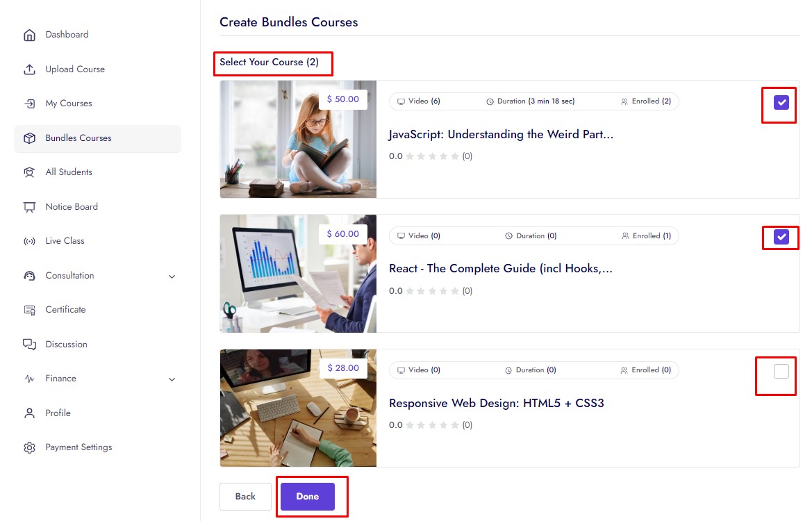This screenshot has width=812, height=521.
Task: Open the JavaScript Weird Parts course title
Action: click(501, 135)
